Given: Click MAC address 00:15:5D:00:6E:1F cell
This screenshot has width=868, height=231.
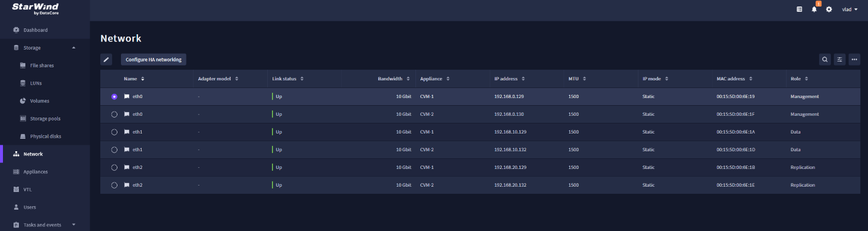Looking at the screenshot, I should click(735, 114).
